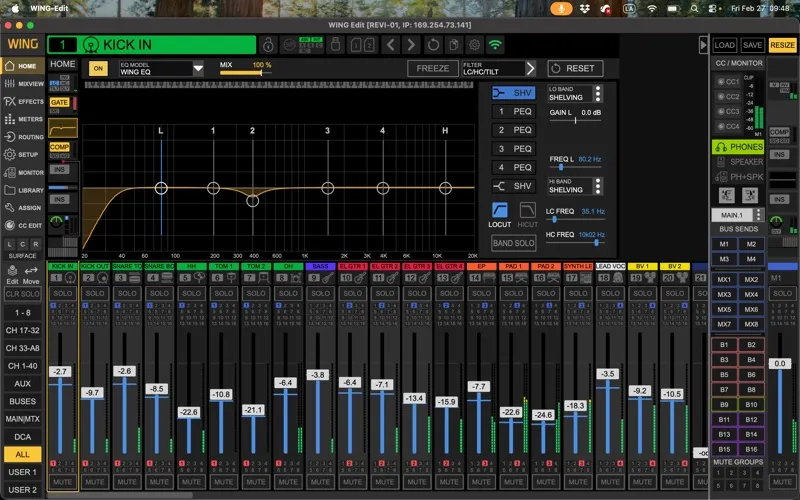
Task: Click the singers icon on BV 1 channel 19
Action: coord(649,278)
